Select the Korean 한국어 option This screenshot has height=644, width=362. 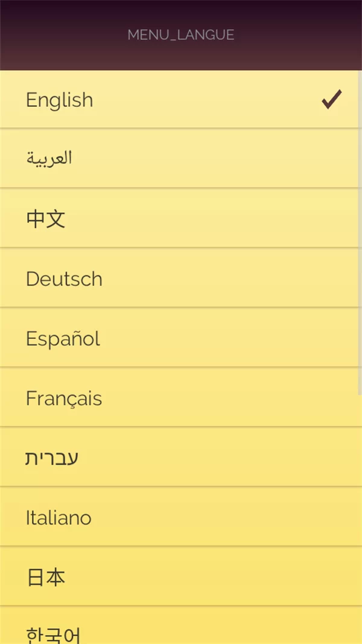pyautogui.click(x=53, y=633)
